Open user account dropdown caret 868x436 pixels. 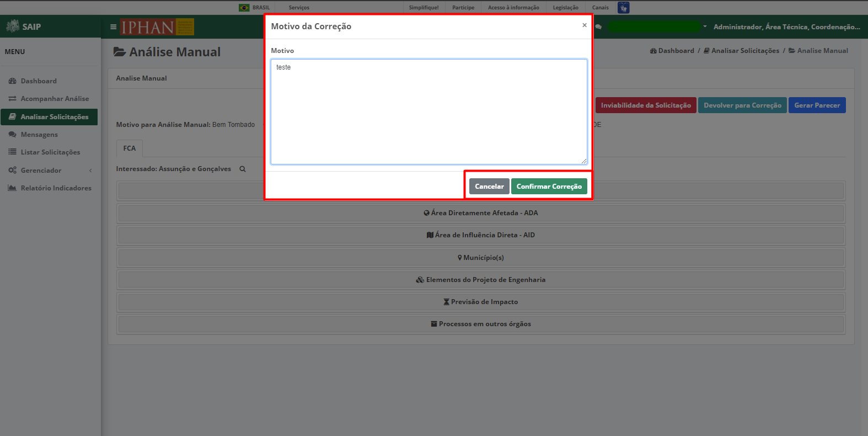pyautogui.click(x=705, y=26)
